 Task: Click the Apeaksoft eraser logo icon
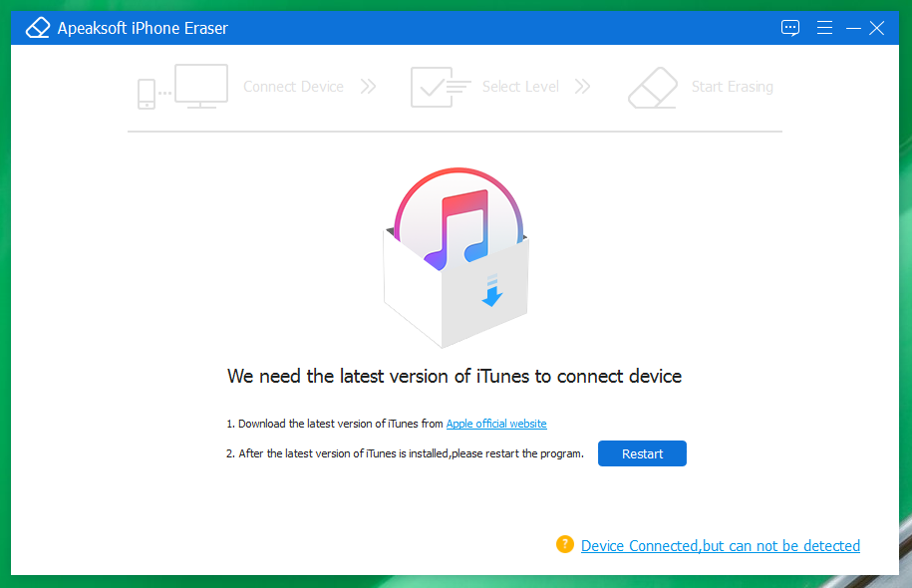[38, 27]
